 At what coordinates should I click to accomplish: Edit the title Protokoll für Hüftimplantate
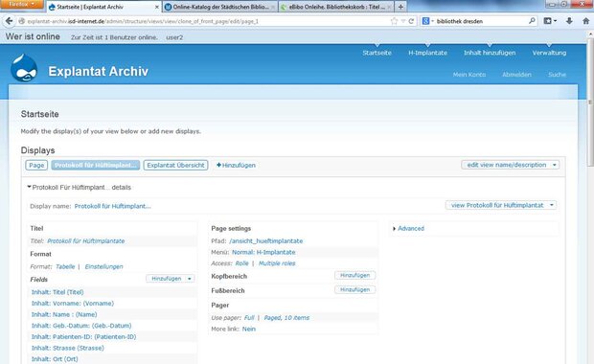86,240
